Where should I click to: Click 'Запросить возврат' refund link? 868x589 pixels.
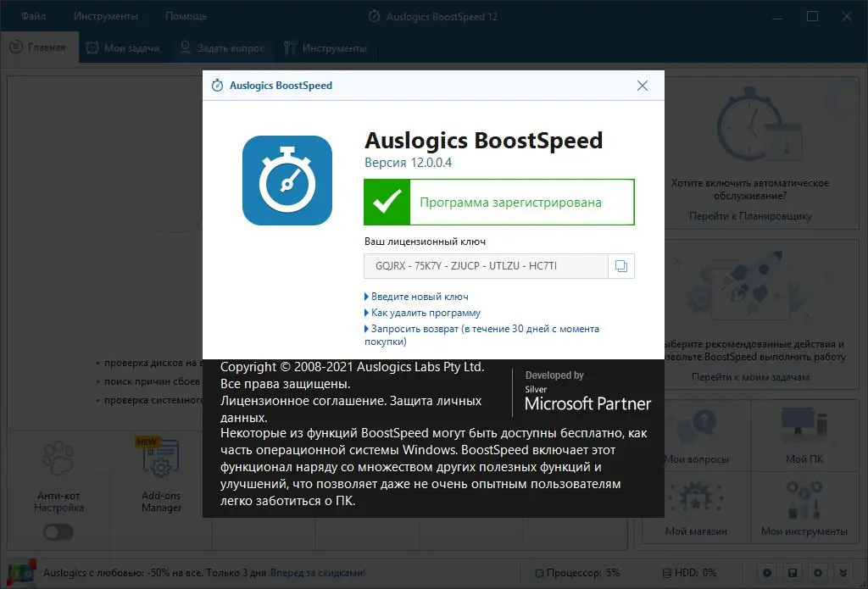tap(481, 335)
